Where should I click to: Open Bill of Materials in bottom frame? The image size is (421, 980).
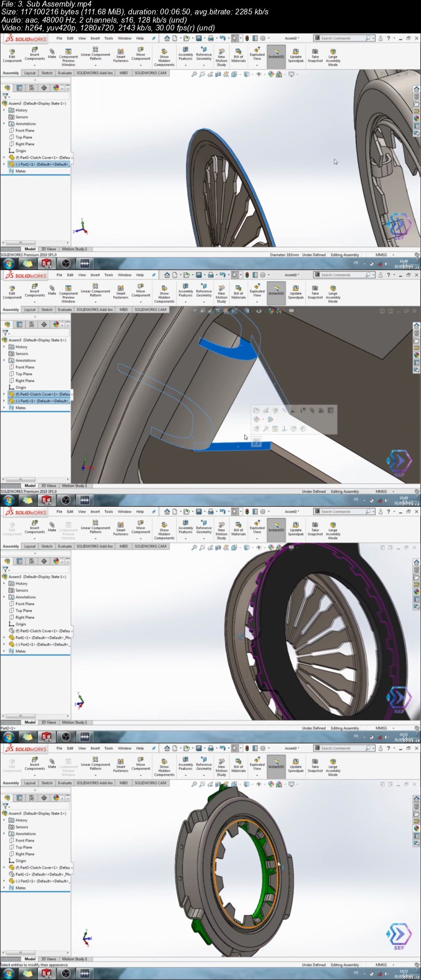[x=238, y=765]
